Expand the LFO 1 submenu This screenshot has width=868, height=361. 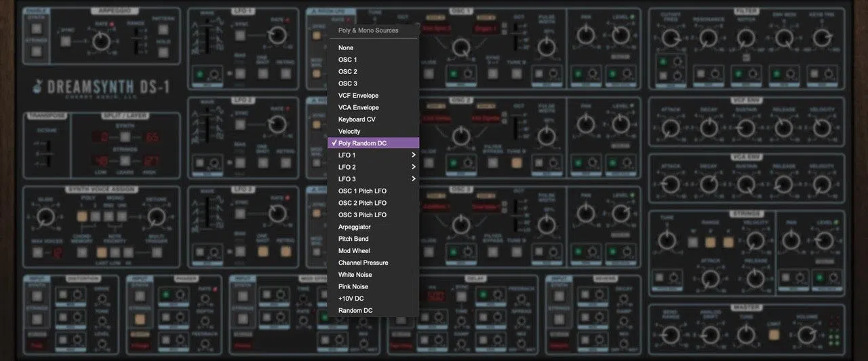coord(373,155)
